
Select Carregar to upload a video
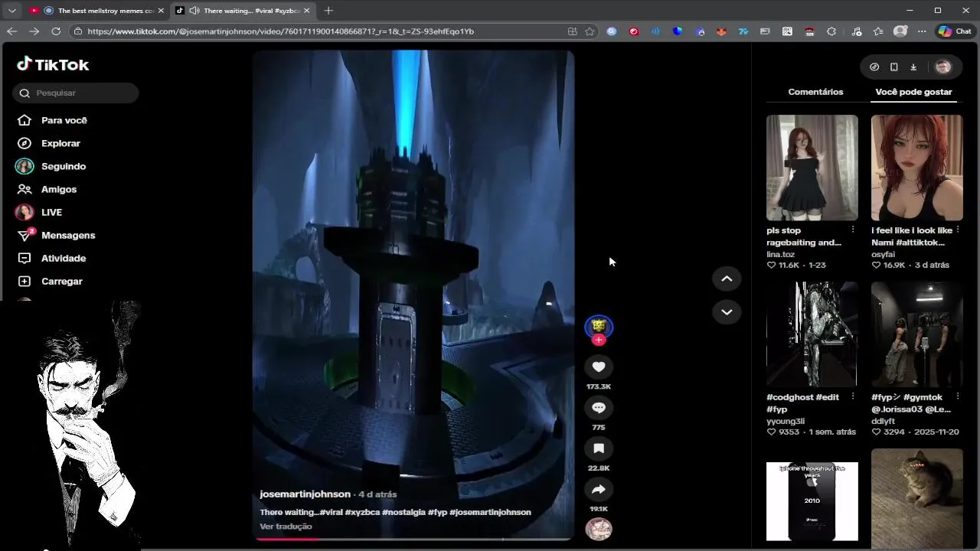tap(50, 281)
